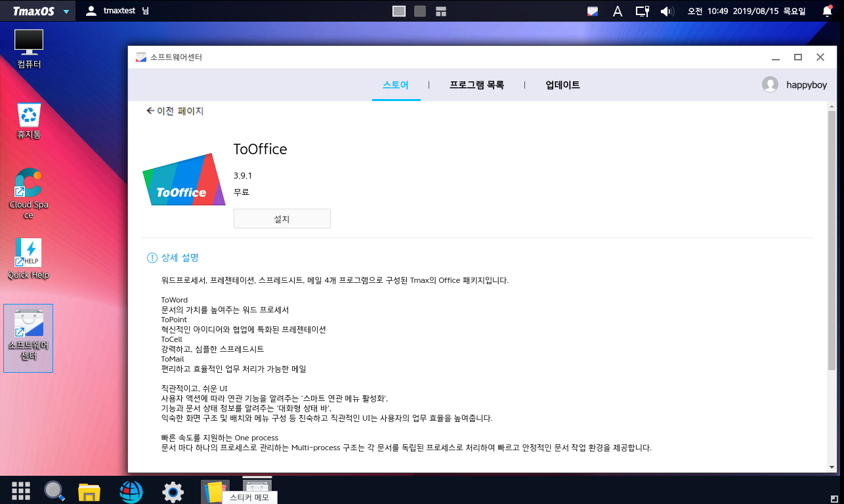Click the ToCell line in description
The height and width of the screenshot is (504, 844).
click(x=172, y=339)
